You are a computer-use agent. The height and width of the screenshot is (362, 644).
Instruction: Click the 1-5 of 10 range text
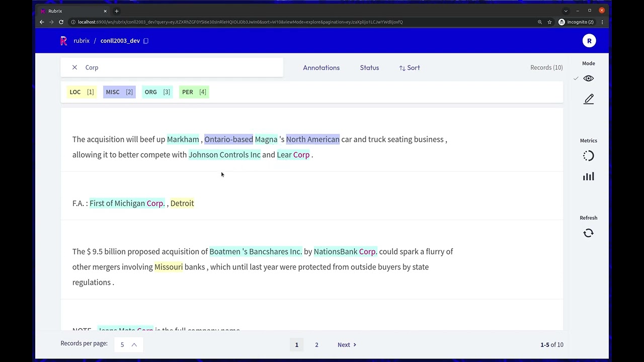(552, 344)
